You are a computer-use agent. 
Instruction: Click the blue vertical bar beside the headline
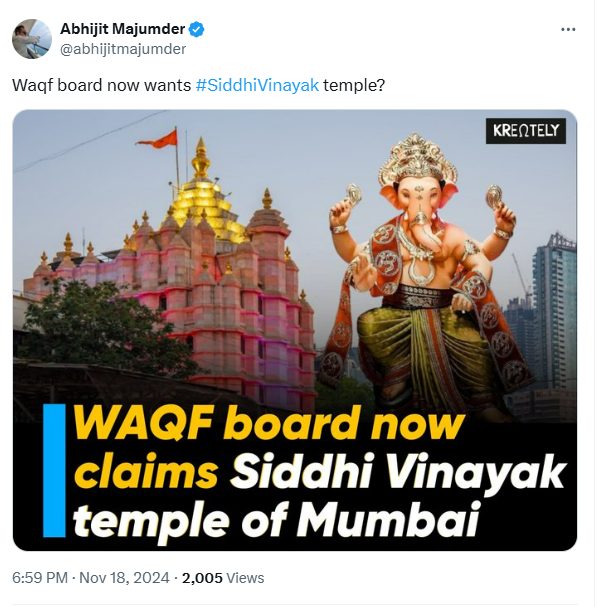pyautogui.click(x=54, y=470)
